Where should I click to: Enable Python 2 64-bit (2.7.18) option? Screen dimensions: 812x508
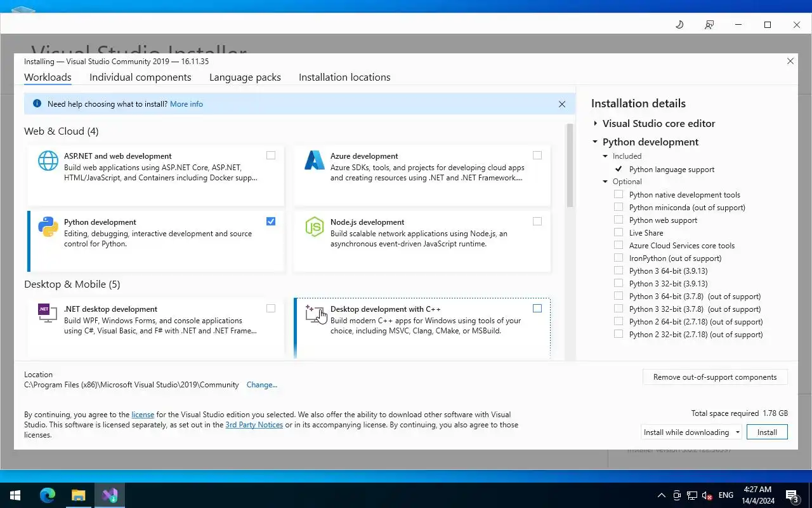pos(619,321)
